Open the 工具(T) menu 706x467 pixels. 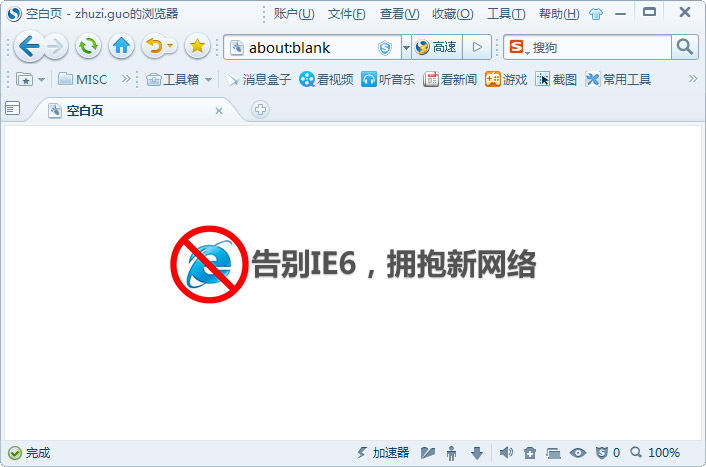(506, 14)
